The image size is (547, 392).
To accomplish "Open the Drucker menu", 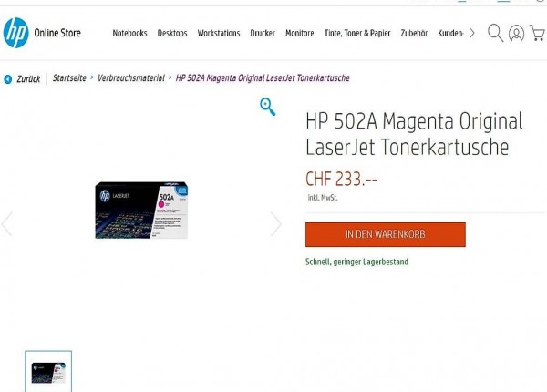I will click(263, 33).
